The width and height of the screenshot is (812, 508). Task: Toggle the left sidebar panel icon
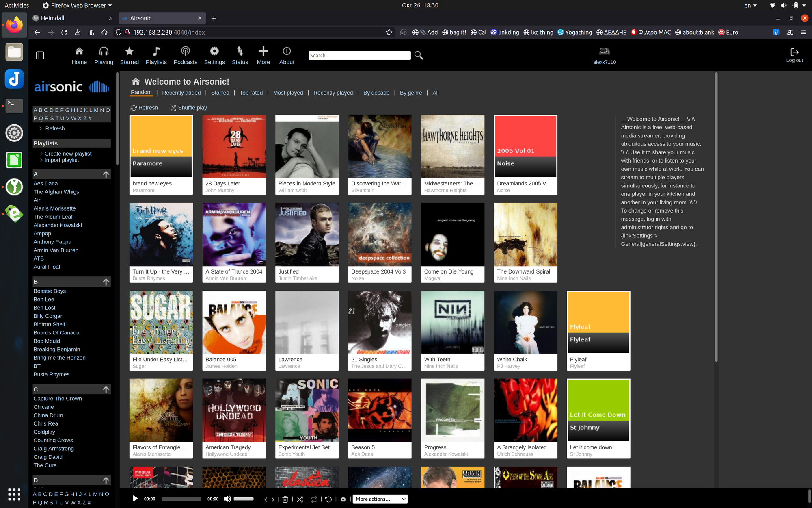(40, 55)
